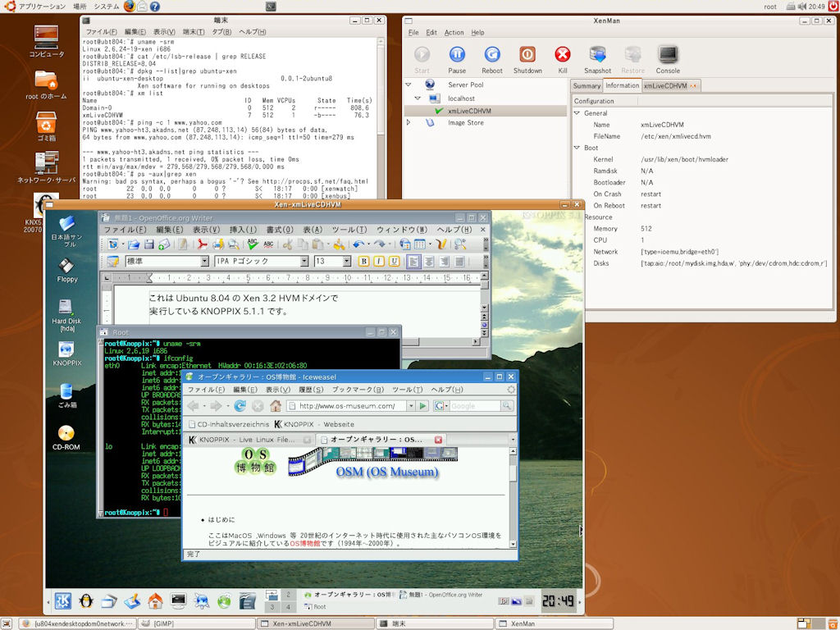Image resolution: width=840 pixels, height=630 pixels.
Task: Toggle Underline in Writer formatting toolbar
Action: click(395, 262)
